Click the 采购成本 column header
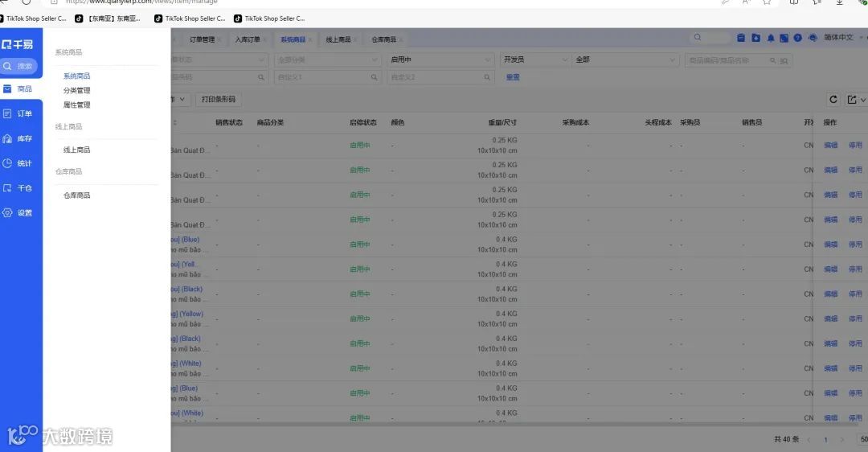This screenshot has width=868, height=452. (x=575, y=122)
